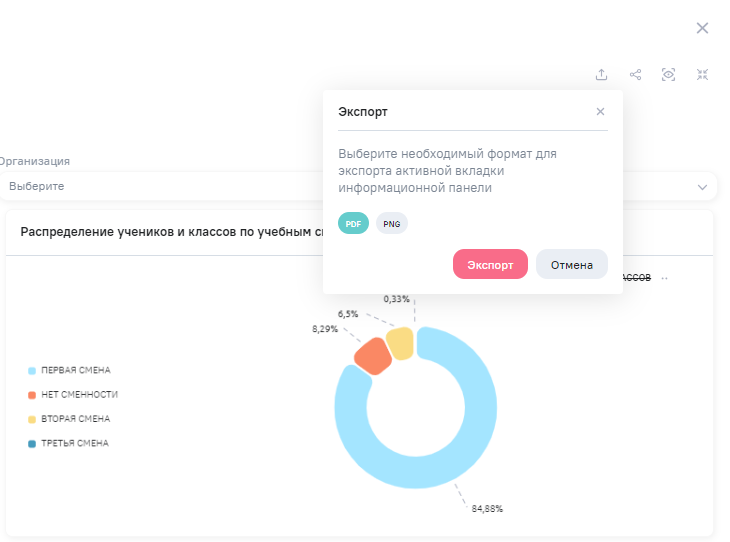Click the orange donut chart segment
This screenshot has width=730, height=542.
371,356
